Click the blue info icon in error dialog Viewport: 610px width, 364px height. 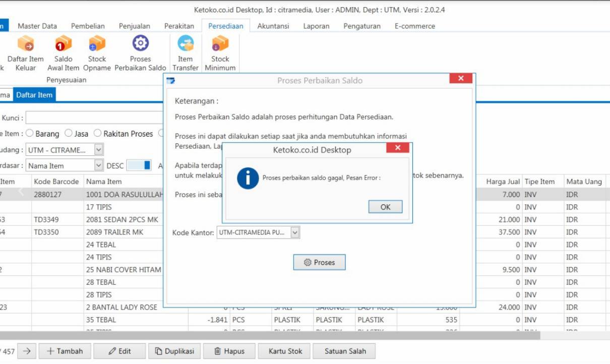coord(248,178)
